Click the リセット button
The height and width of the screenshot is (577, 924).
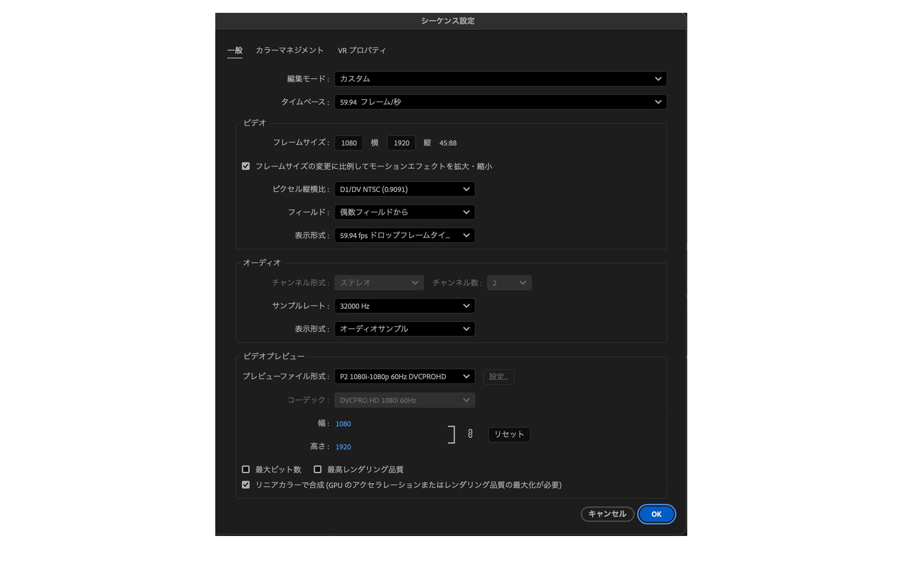click(509, 434)
